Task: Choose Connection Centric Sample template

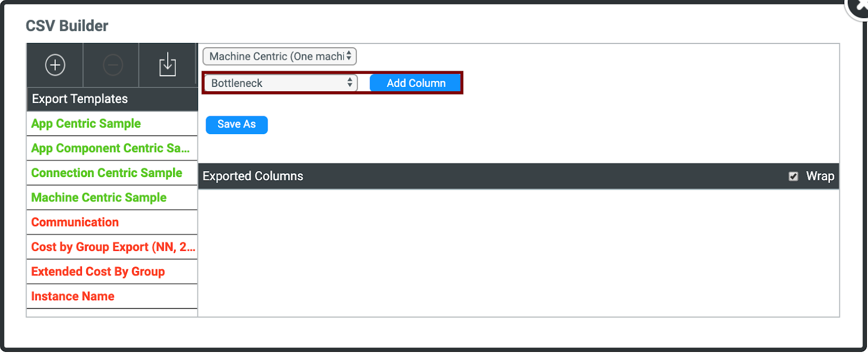Action: pyautogui.click(x=107, y=173)
